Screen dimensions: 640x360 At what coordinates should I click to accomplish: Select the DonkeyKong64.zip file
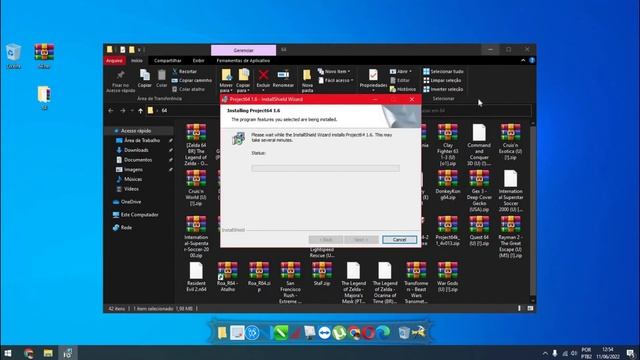pyautogui.click(x=448, y=185)
